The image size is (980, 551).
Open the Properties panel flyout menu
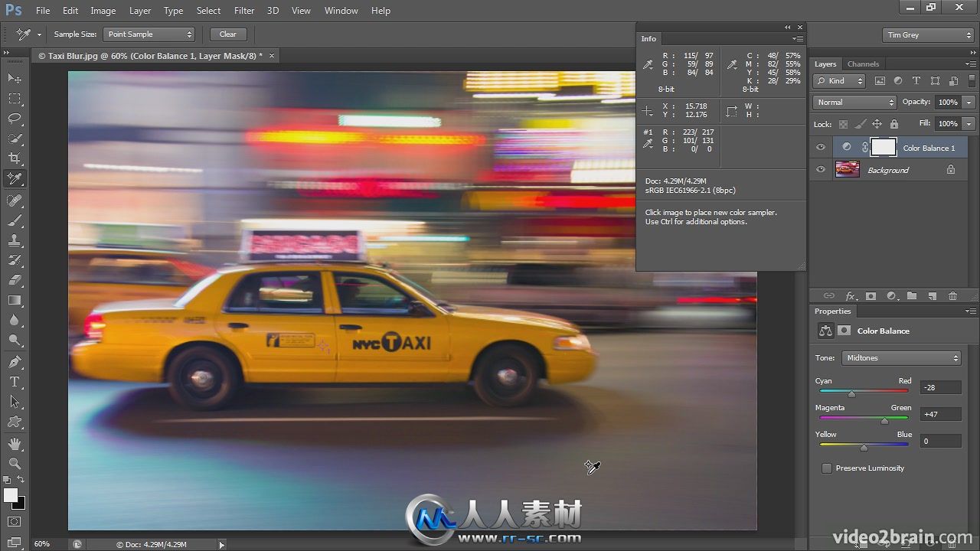[x=971, y=311]
